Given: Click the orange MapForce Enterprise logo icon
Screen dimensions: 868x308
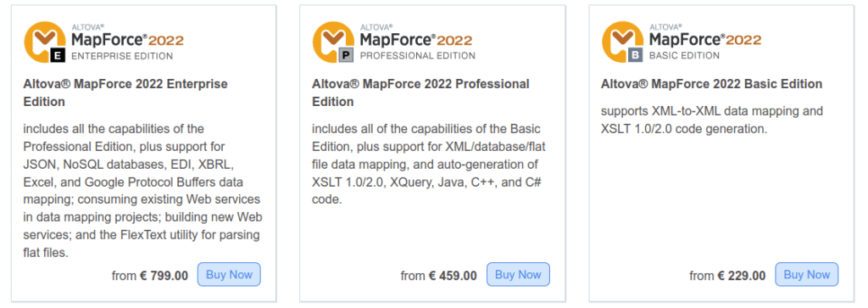Looking at the screenshot, I should [x=44, y=42].
